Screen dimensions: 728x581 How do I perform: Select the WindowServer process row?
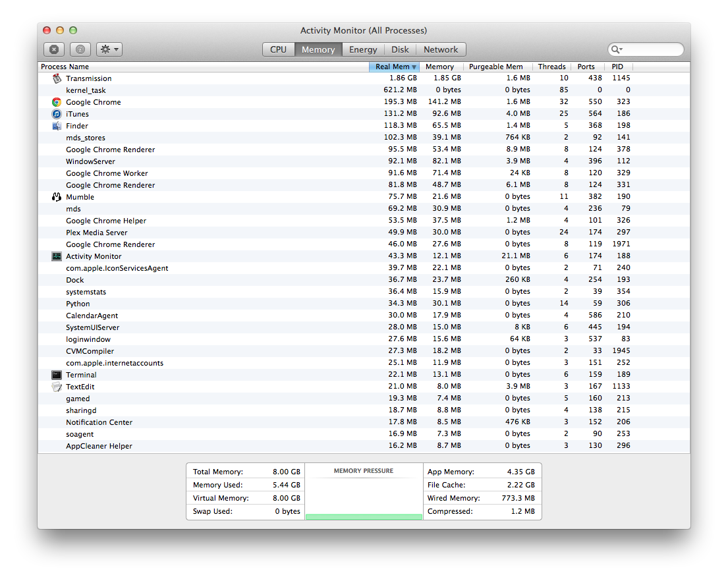tap(364, 161)
